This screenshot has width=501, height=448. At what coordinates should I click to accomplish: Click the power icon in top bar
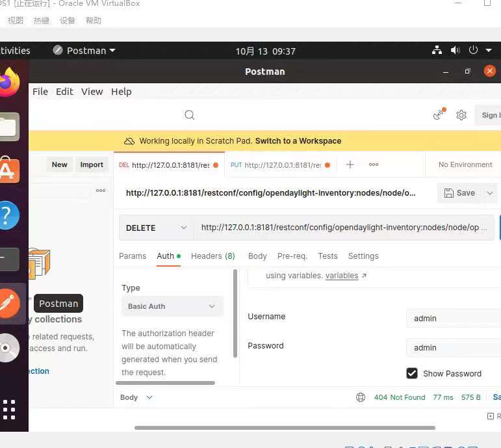pyautogui.click(x=473, y=50)
